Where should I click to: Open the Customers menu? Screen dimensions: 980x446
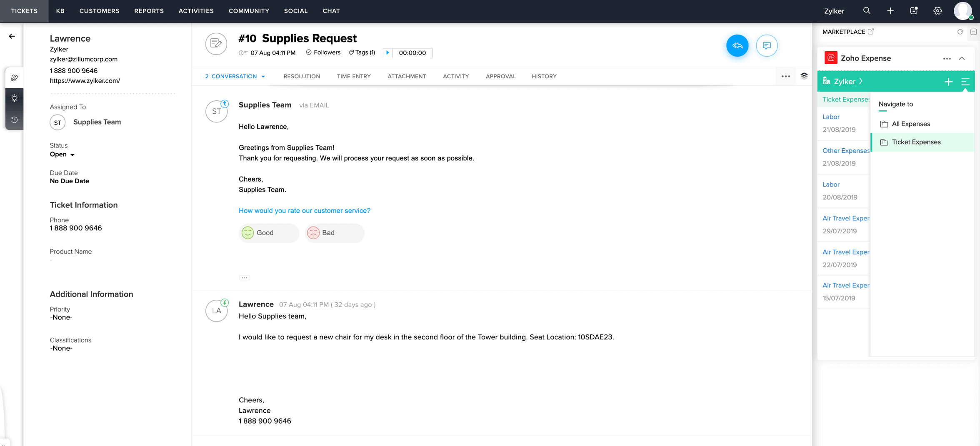coord(100,11)
